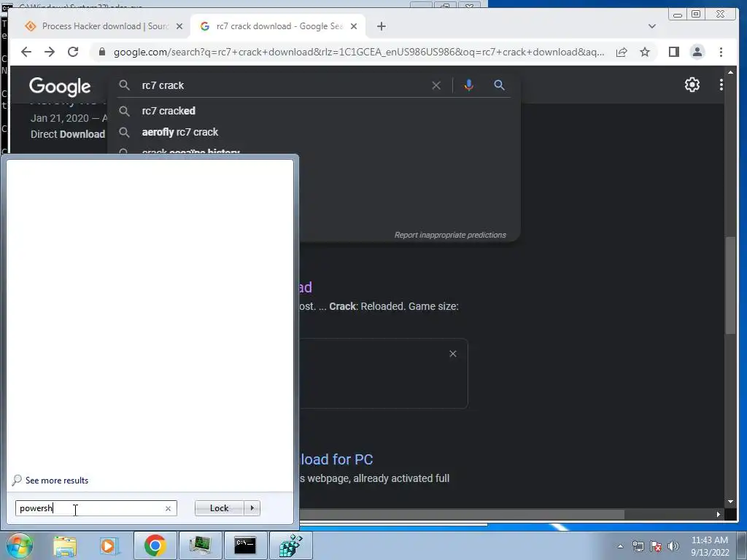Submit search with the blue magnifier
The width and height of the screenshot is (747, 560).
[x=499, y=85]
